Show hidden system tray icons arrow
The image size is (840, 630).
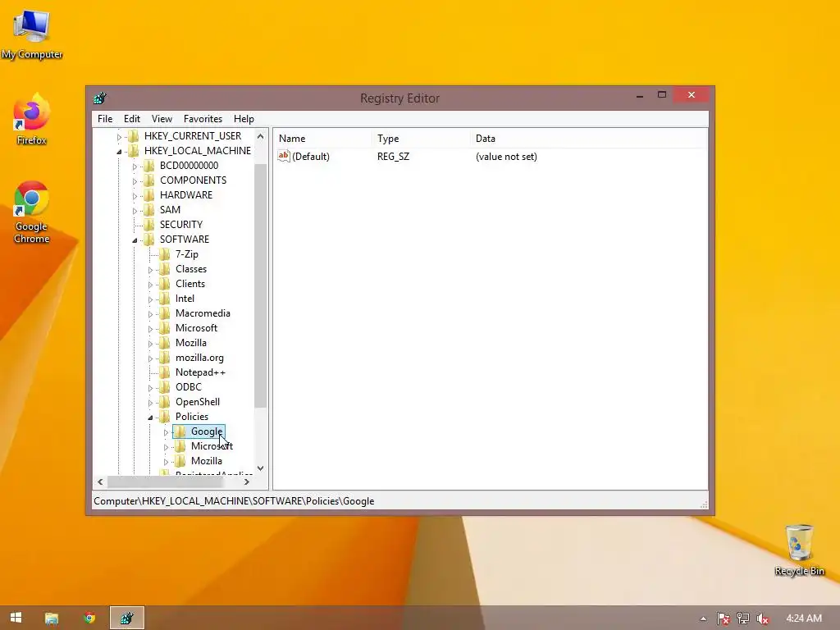tap(703, 619)
